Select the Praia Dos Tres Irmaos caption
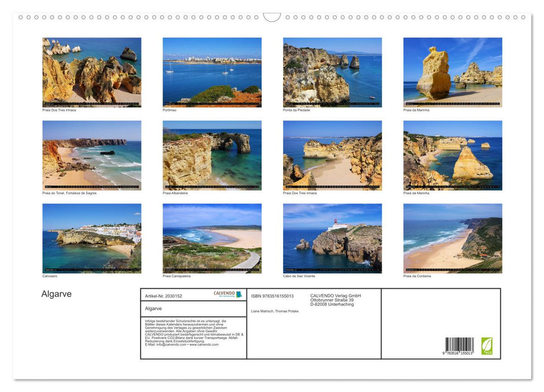 (58, 110)
